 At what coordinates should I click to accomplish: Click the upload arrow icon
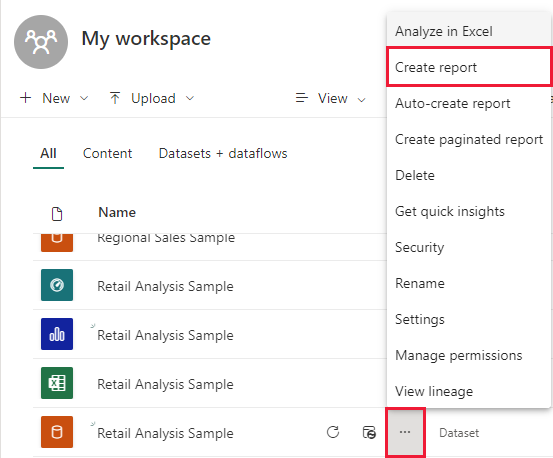click(115, 98)
